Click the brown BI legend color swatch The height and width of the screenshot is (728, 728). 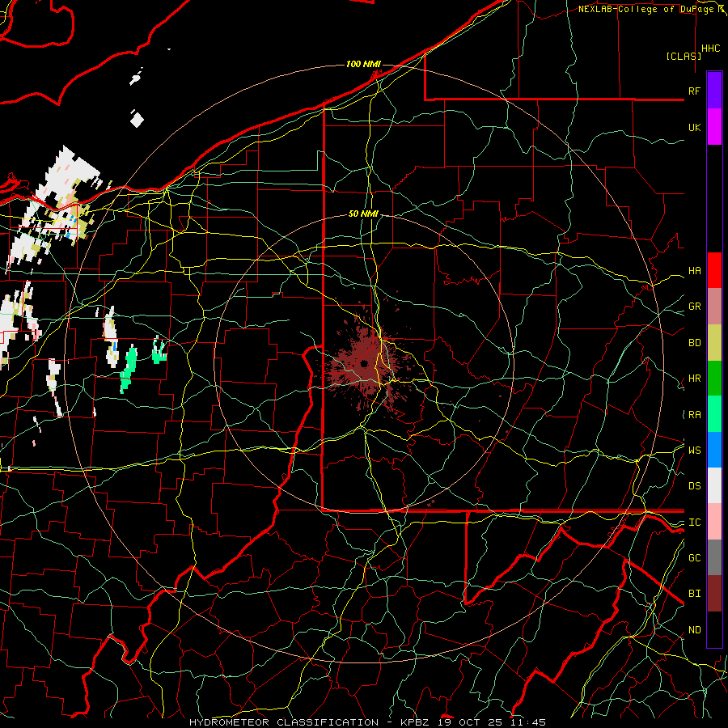pyautogui.click(x=714, y=594)
